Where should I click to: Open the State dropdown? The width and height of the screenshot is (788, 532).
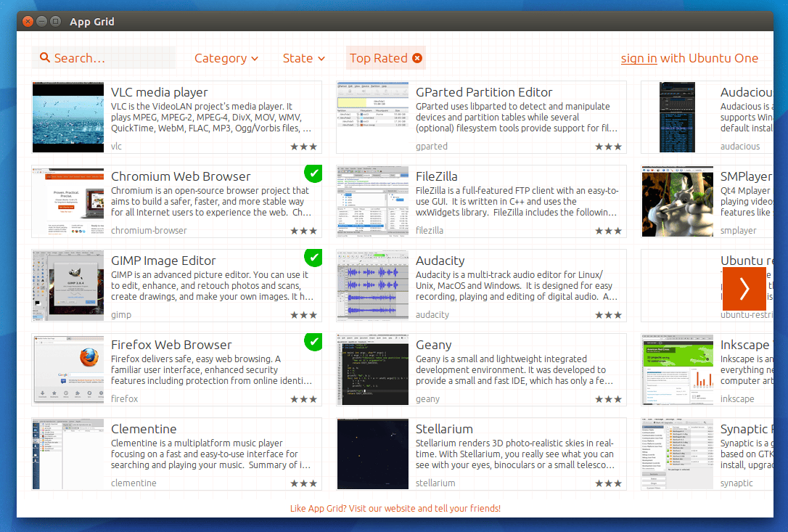pyautogui.click(x=303, y=58)
